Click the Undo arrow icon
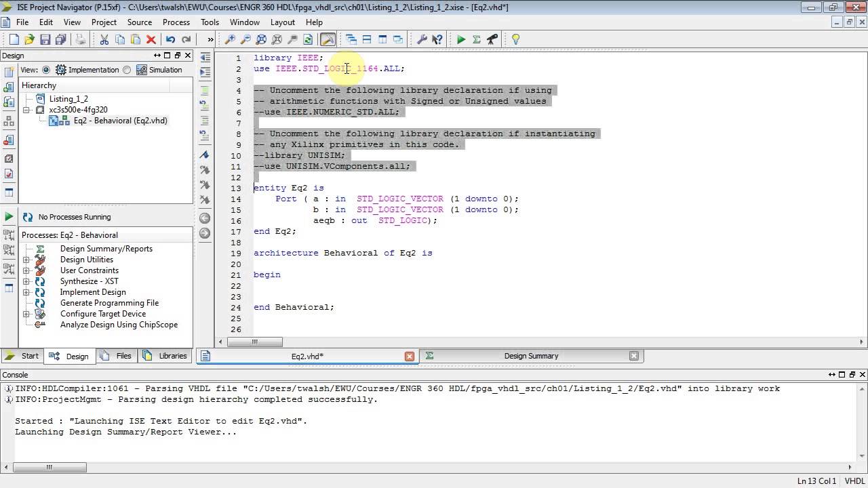868x488 pixels. click(x=170, y=40)
